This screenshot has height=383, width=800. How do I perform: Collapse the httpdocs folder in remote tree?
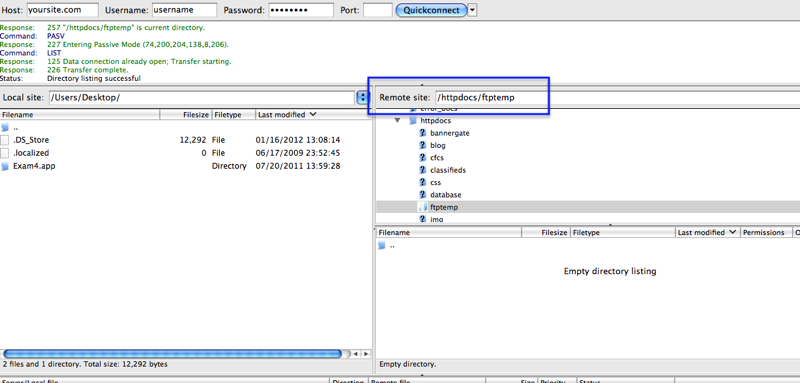click(x=397, y=121)
